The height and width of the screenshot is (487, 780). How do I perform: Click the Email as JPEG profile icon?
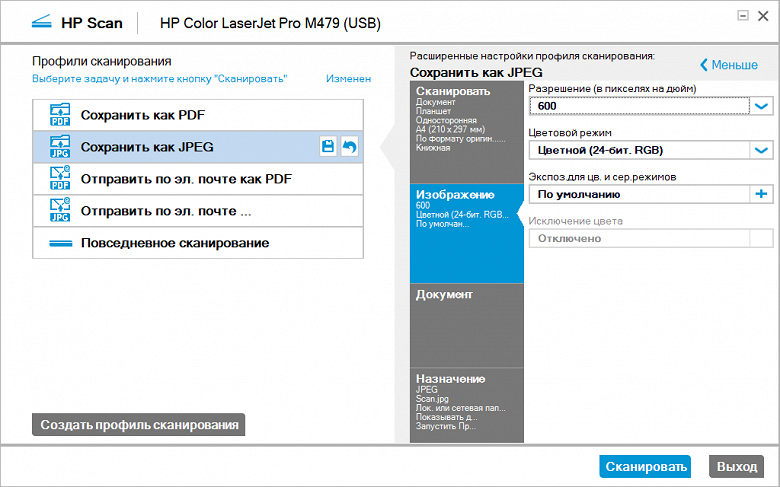point(60,211)
